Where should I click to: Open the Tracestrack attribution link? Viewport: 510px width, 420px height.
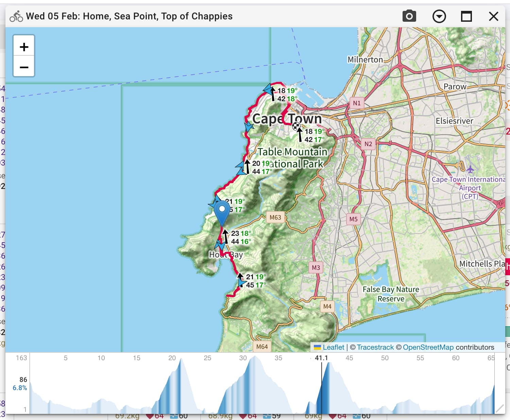375,347
